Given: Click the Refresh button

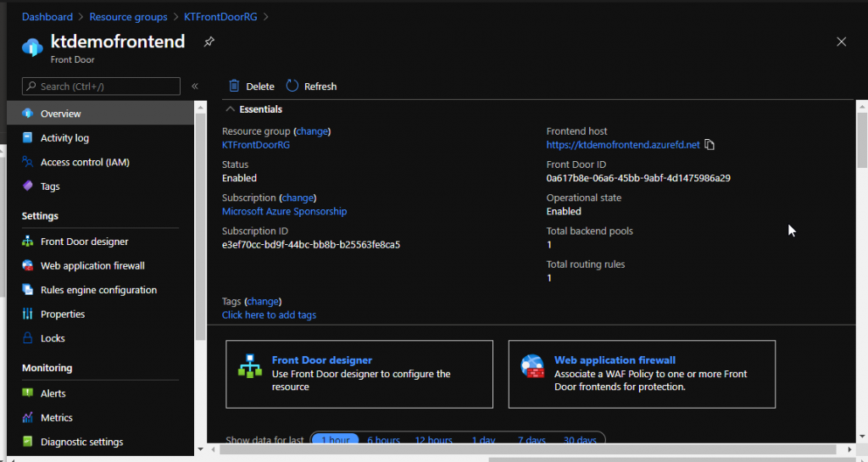Looking at the screenshot, I should click(312, 86).
